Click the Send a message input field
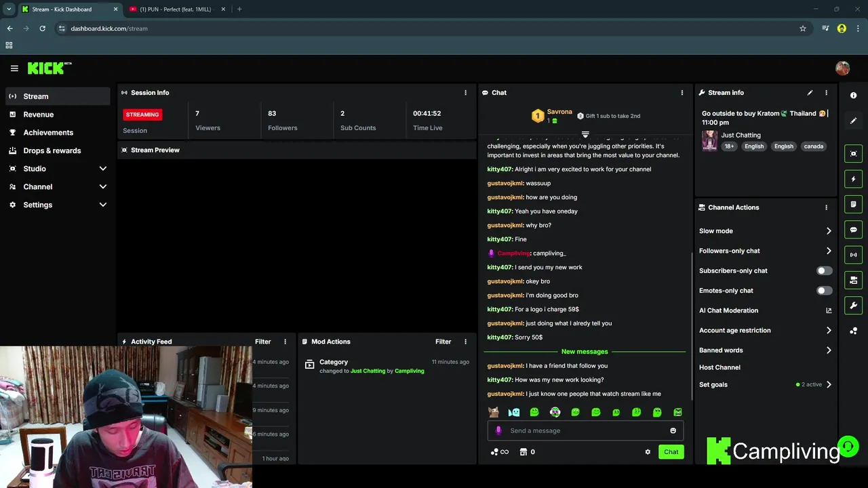 click(x=585, y=430)
